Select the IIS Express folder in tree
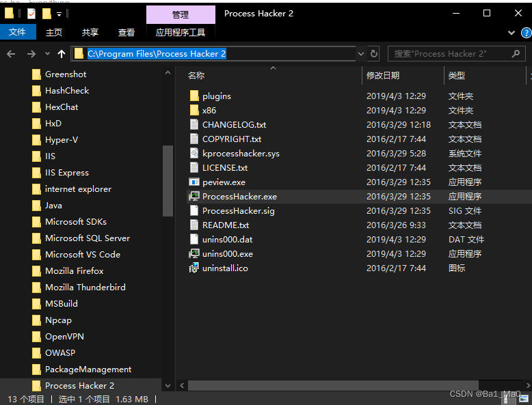 click(x=67, y=173)
